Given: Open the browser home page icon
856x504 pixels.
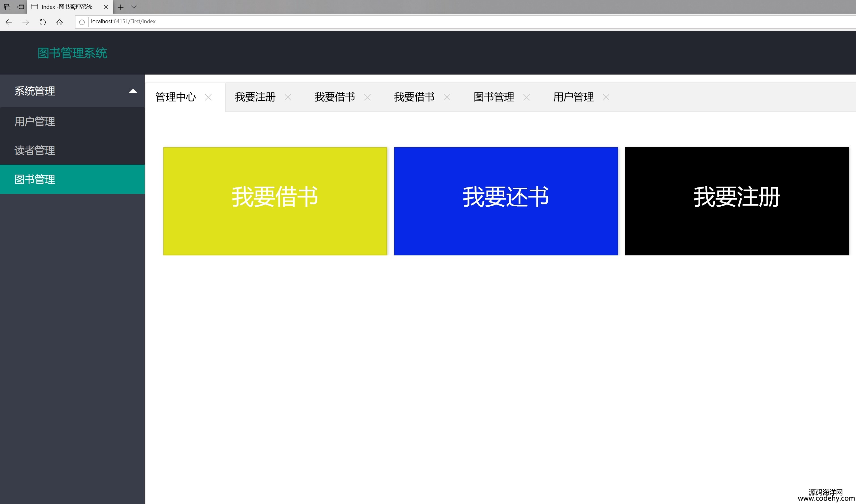Looking at the screenshot, I should tap(60, 22).
